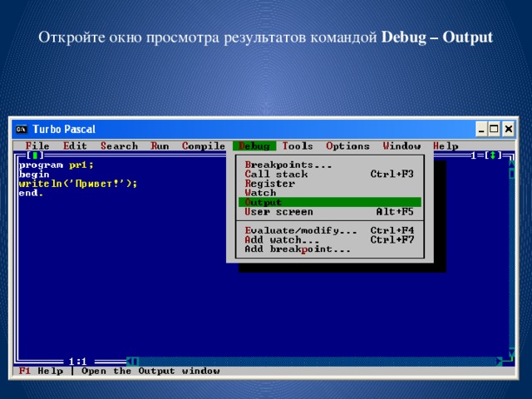Viewport: 532px width, 399px height.
Task: Select Call stack menu entry
Action: coord(329,175)
